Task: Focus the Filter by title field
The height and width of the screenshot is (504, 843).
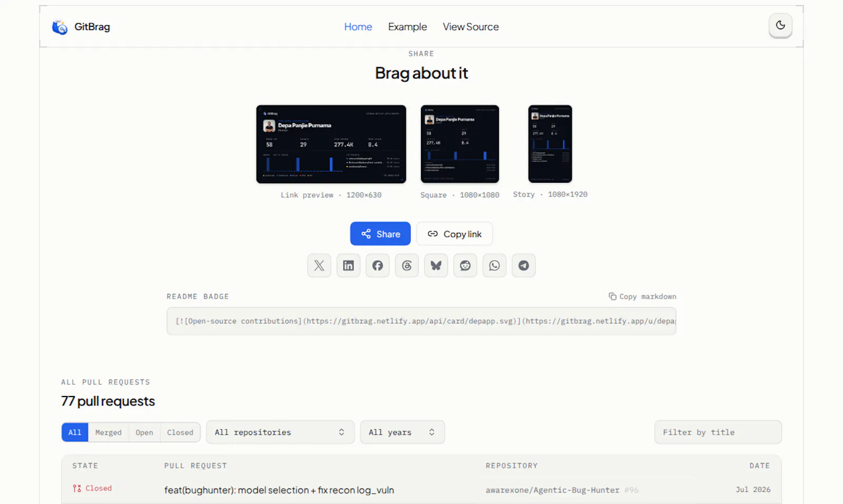Action: coord(718,432)
